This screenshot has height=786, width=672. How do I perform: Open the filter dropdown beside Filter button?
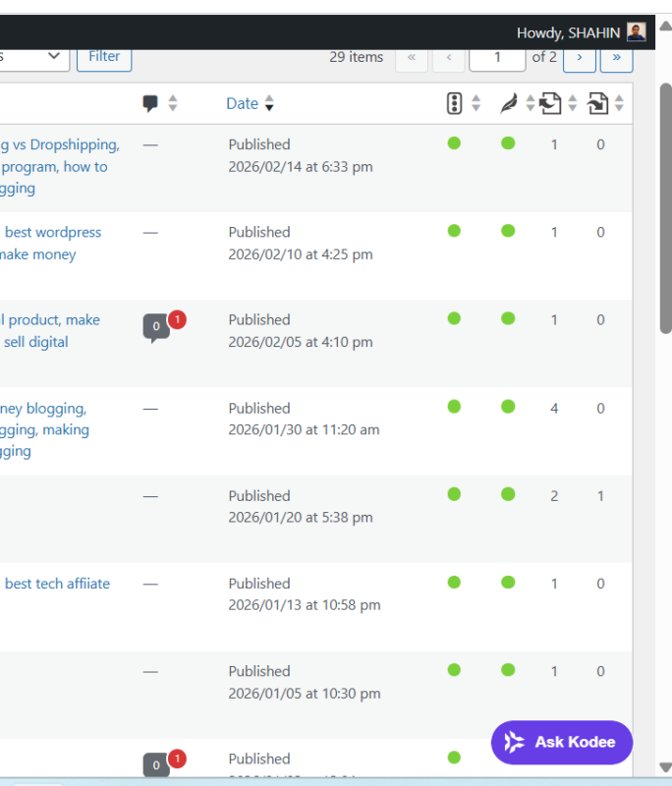34,57
